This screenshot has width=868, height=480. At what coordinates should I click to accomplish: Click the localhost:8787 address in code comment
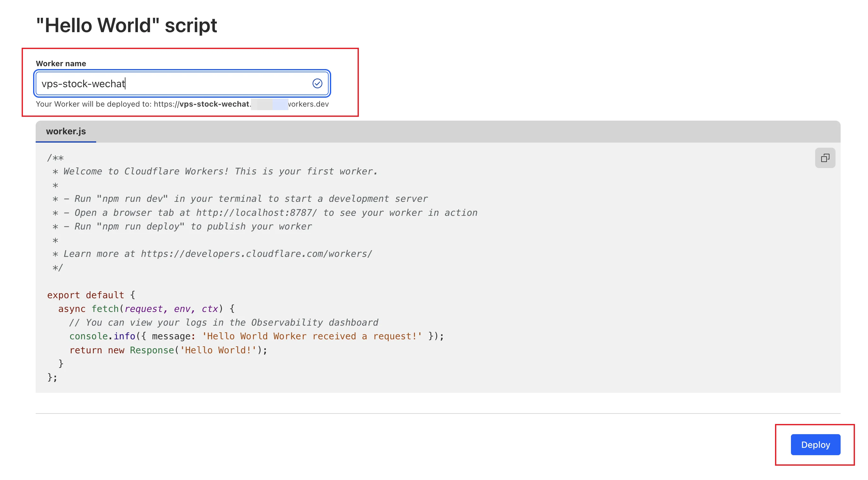(x=256, y=213)
